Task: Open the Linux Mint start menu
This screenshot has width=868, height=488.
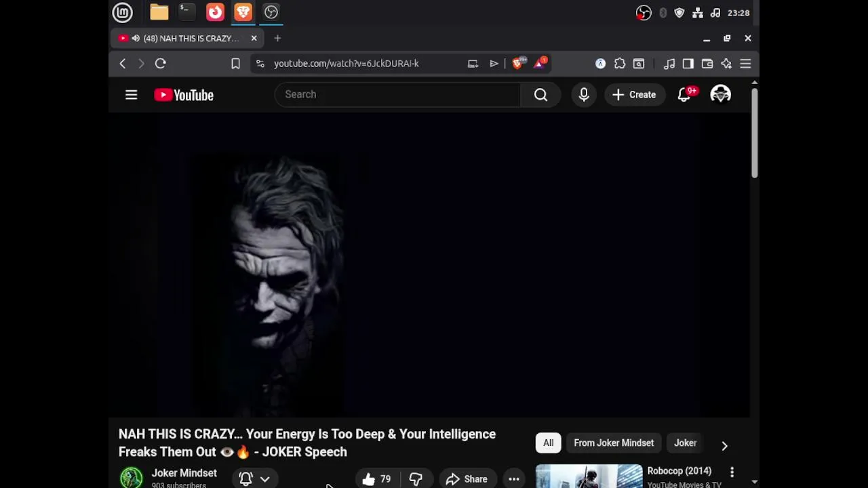Action: 123,12
